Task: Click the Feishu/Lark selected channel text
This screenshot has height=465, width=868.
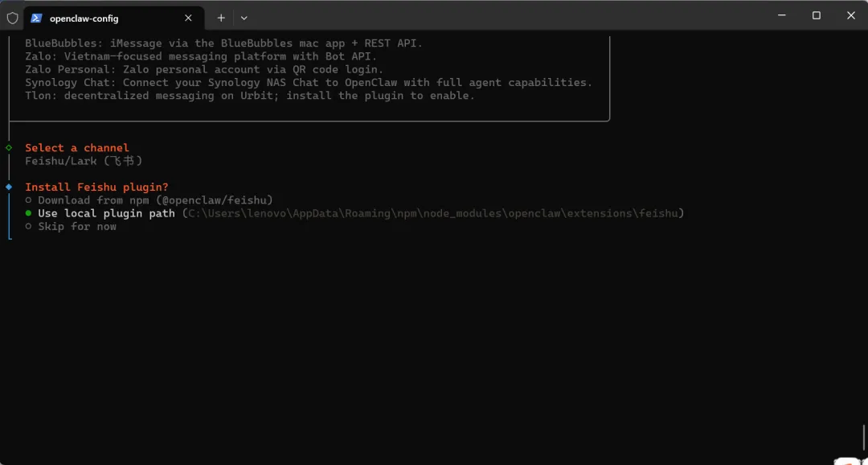Action: pyautogui.click(x=84, y=161)
